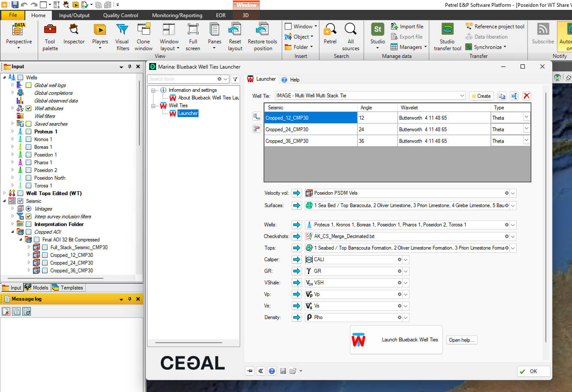Click Petrel search icon
Image resolution: width=572 pixels, height=392 pixels.
[x=330, y=30]
